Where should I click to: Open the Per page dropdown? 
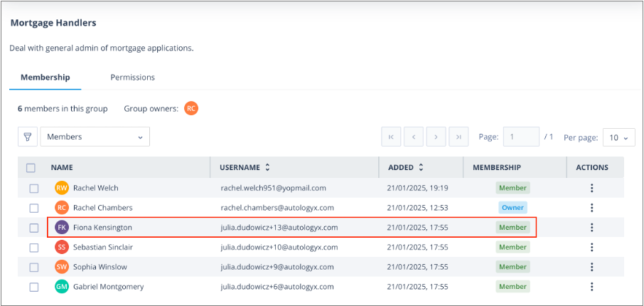619,137
